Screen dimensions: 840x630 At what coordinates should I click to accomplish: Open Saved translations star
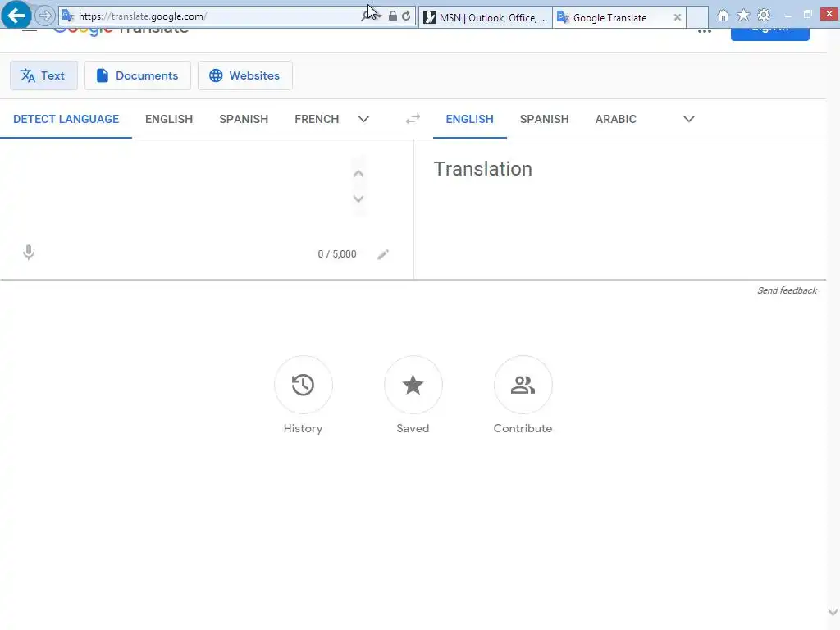[x=413, y=385]
